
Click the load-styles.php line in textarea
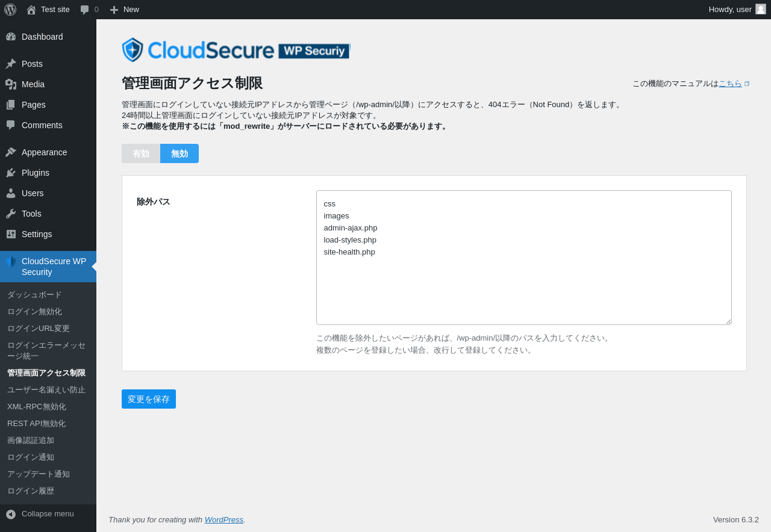point(350,240)
